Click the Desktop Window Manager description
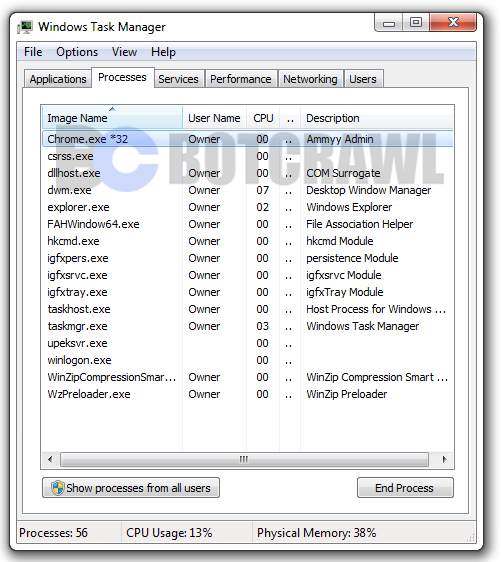The height and width of the screenshot is (562, 501). [x=369, y=190]
